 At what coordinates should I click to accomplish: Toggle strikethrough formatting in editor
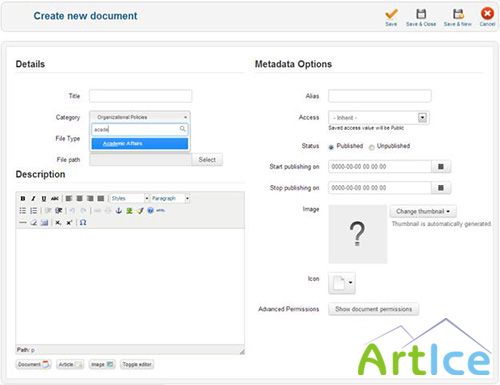click(x=55, y=198)
